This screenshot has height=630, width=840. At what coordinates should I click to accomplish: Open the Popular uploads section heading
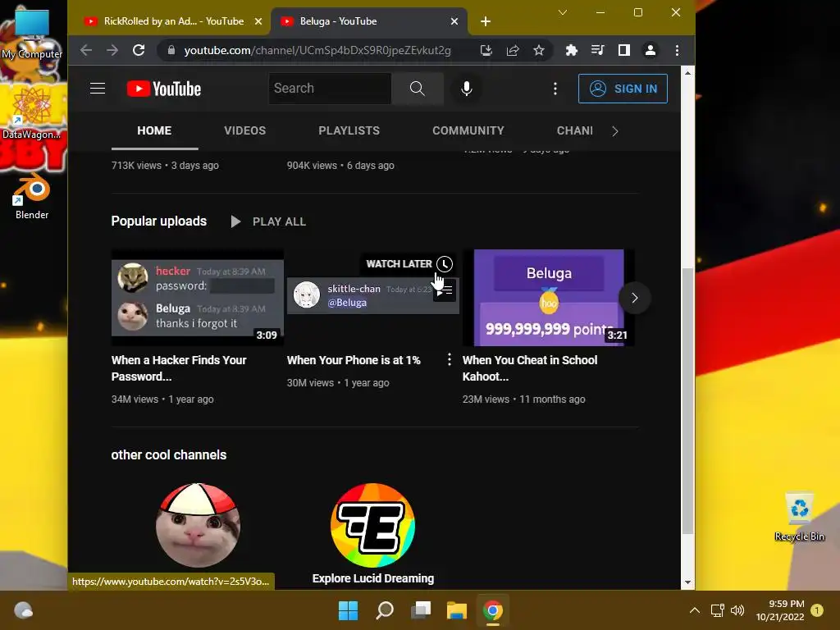tap(158, 221)
